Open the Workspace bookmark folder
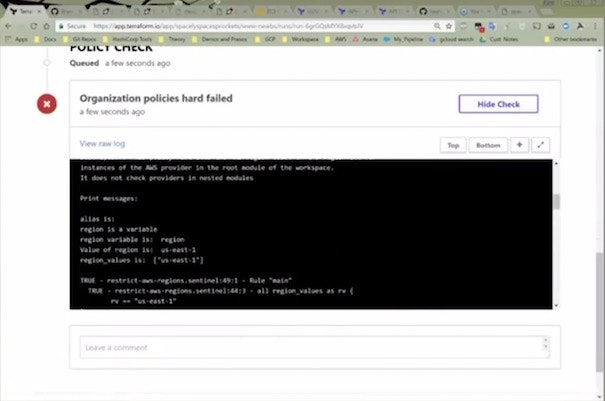This screenshot has width=605, height=401. 301,39
